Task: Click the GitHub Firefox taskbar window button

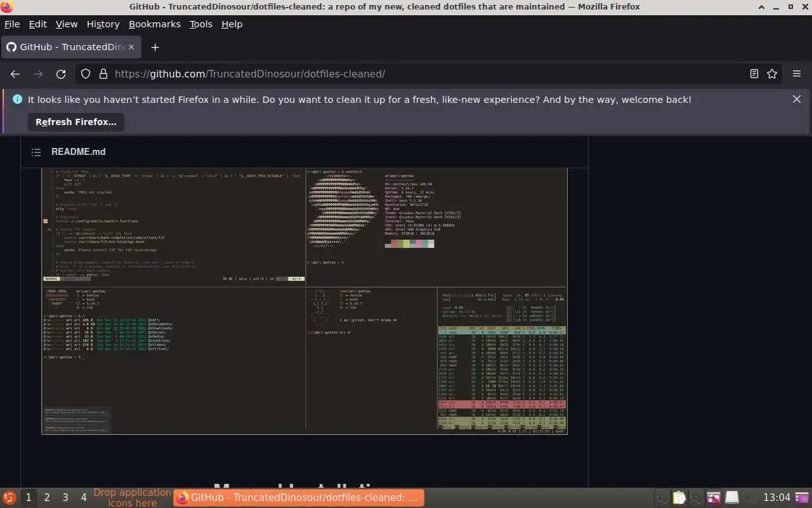Action: click(299, 498)
